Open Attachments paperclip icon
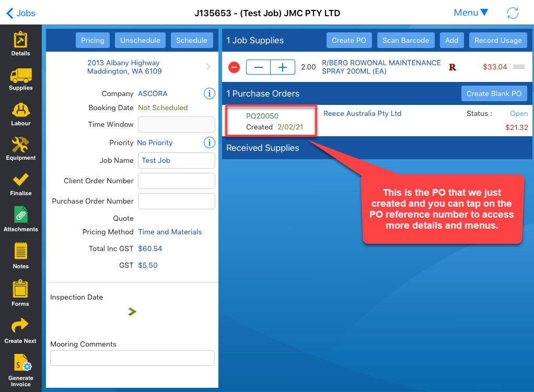534x392 pixels. pyautogui.click(x=20, y=215)
